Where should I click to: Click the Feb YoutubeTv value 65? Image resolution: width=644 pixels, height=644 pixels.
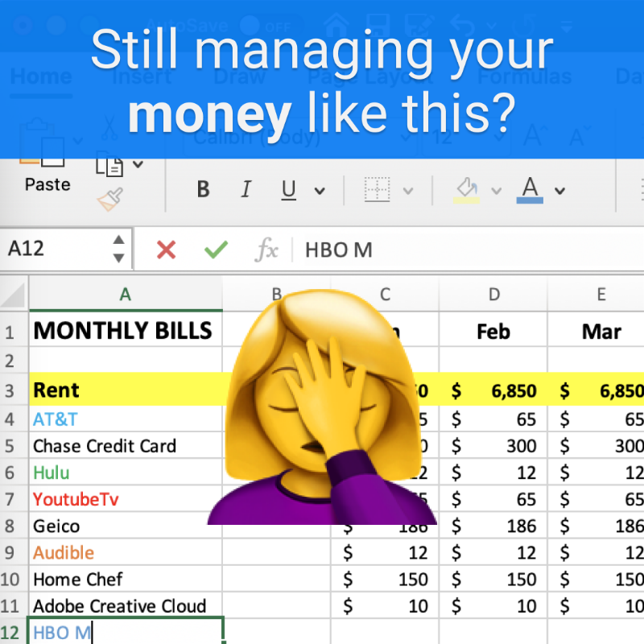point(493,499)
